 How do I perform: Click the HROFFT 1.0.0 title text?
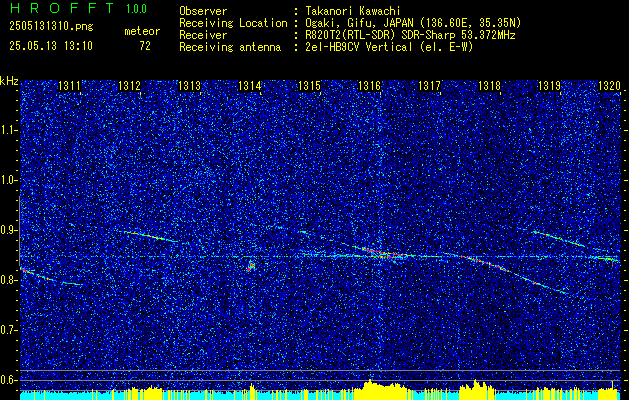click(x=78, y=8)
